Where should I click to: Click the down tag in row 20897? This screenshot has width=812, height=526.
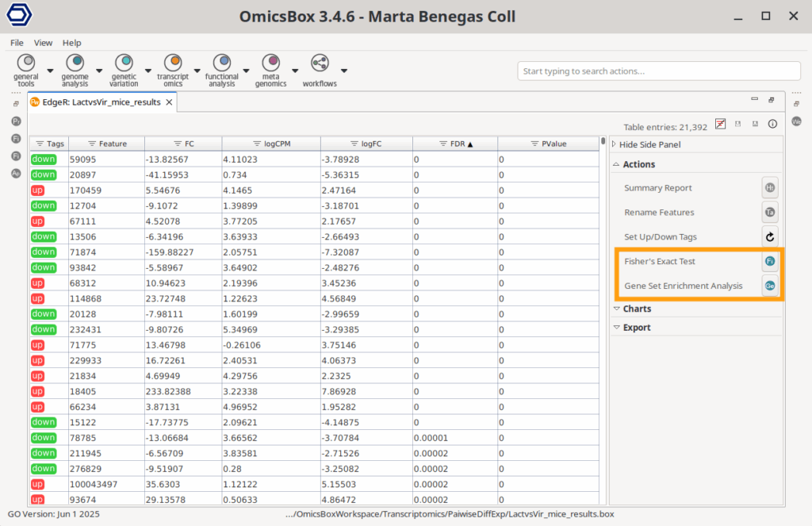(x=43, y=175)
